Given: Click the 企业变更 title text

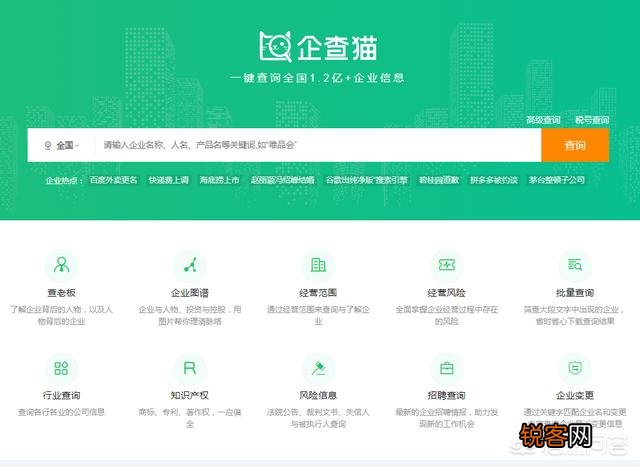Looking at the screenshot, I should [575, 395].
